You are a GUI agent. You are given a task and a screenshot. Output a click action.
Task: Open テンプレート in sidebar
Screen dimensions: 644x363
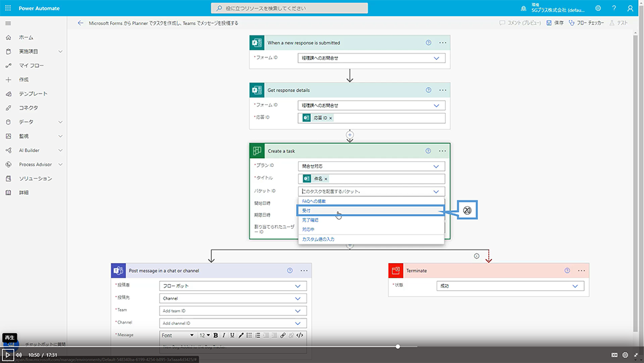point(33,93)
